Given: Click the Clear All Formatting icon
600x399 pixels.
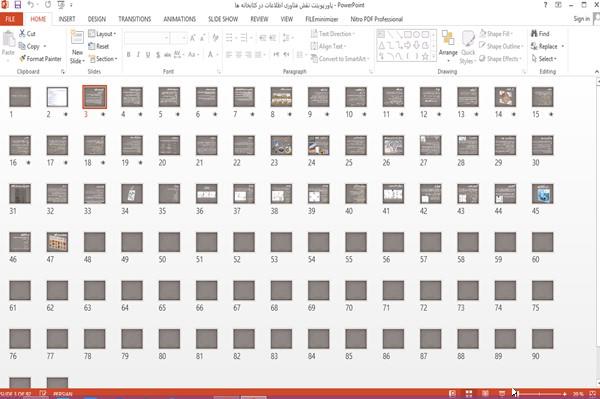Looking at the screenshot, I should click(215, 38).
